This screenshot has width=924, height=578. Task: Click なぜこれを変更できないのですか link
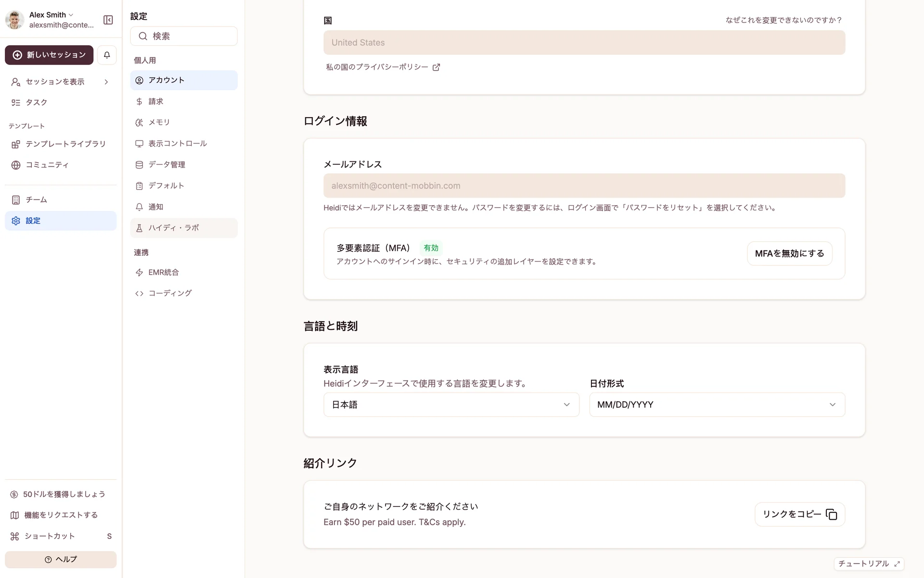(x=783, y=20)
